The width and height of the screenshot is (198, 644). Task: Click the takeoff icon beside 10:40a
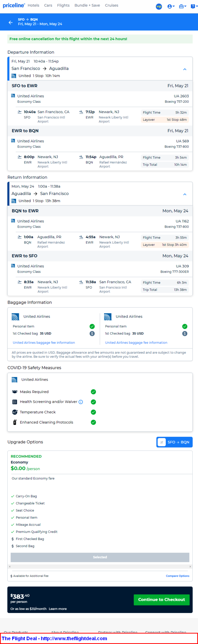pyautogui.click(x=20, y=112)
